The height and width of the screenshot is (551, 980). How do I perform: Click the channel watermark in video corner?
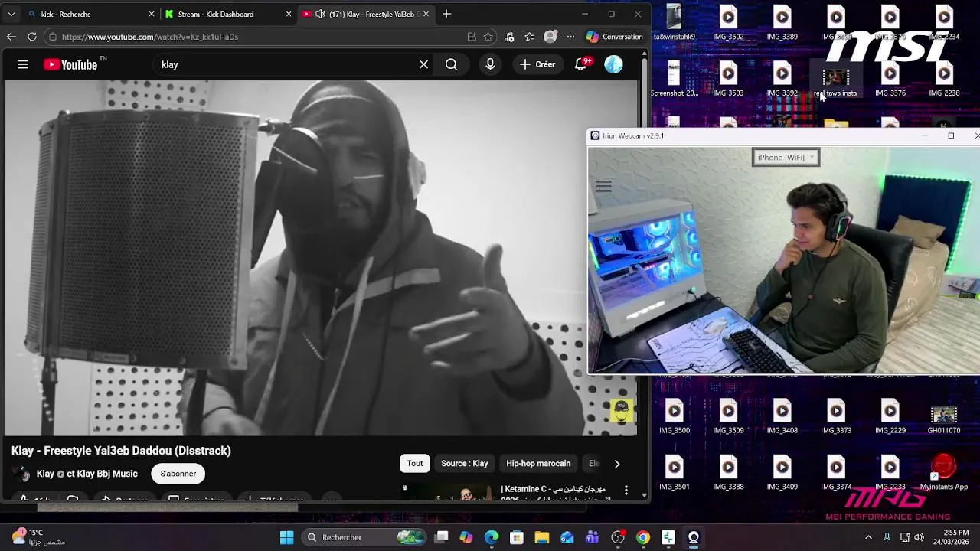click(x=622, y=411)
